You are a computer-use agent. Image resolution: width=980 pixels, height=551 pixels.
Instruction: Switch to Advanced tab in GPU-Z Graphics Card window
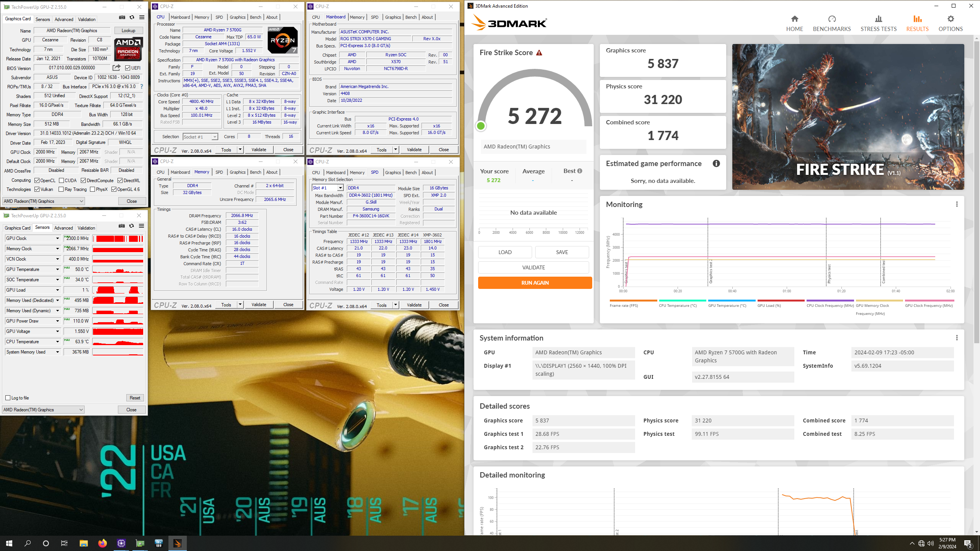click(64, 20)
